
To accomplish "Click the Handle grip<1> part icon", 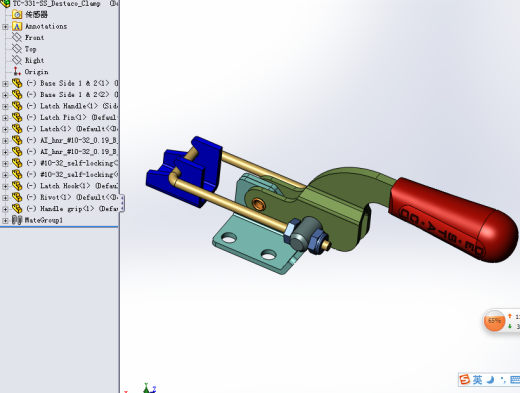I will 17,208.
